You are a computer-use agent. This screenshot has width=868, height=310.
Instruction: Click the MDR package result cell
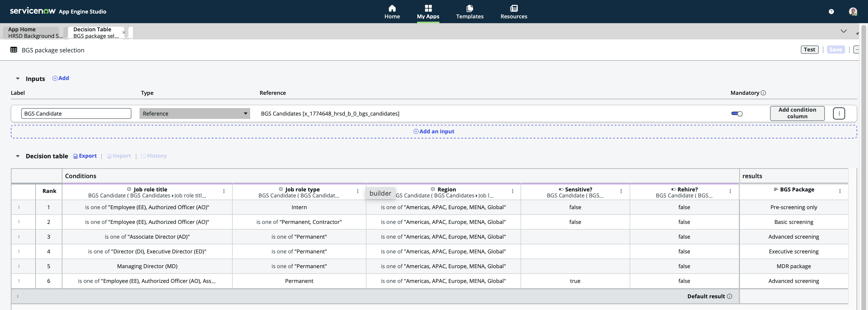[794, 266]
